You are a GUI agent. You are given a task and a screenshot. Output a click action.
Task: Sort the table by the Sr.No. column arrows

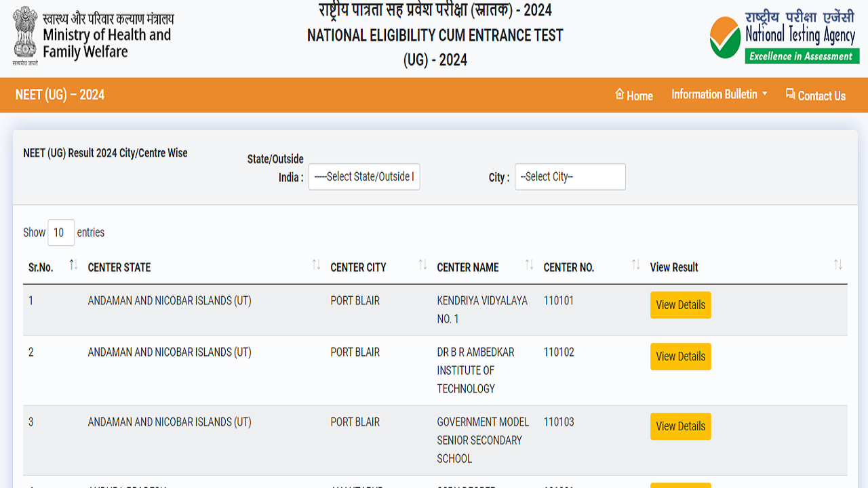[73, 265]
